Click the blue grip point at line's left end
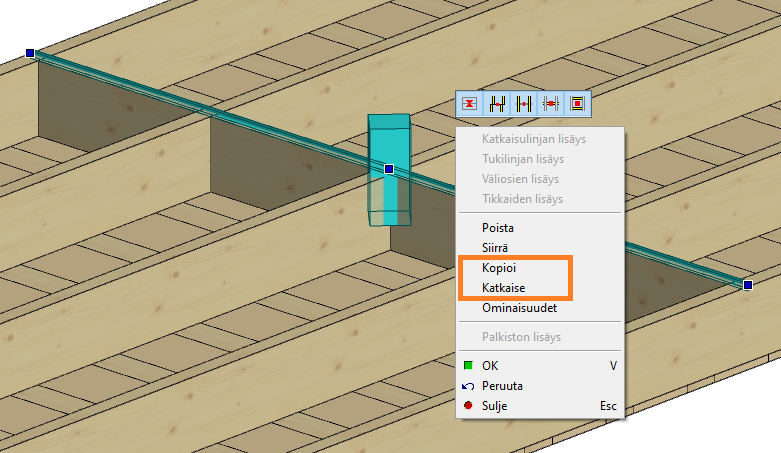The image size is (781, 453). tap(30, 53)
